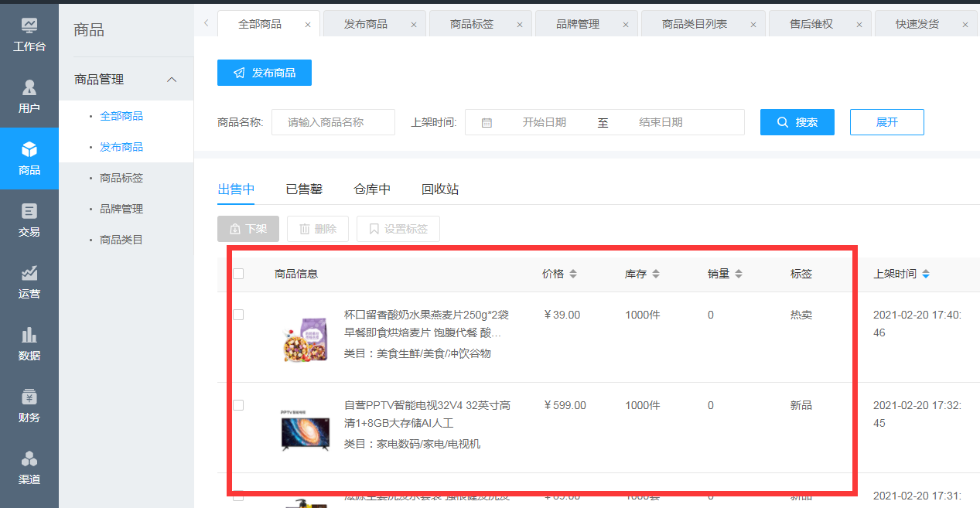
Task: Open the 渠道 channels sidebar icon
Action: [x=29, y=459]
